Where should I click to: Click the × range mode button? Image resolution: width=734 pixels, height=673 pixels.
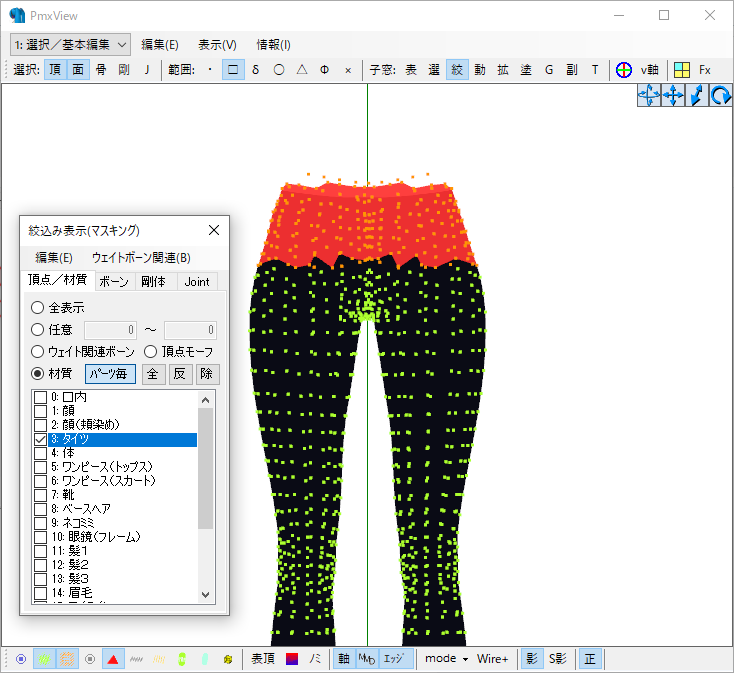[x=348, y=70]
